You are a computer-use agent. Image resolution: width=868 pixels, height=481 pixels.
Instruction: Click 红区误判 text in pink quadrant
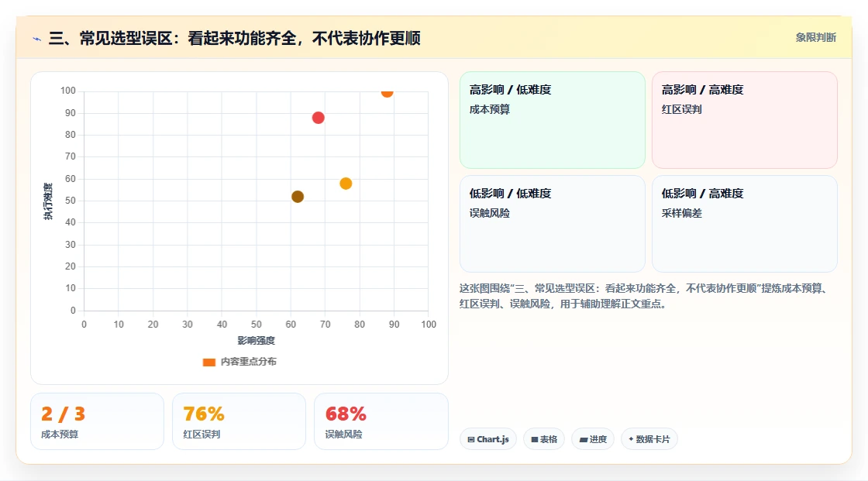pos(681,109)
